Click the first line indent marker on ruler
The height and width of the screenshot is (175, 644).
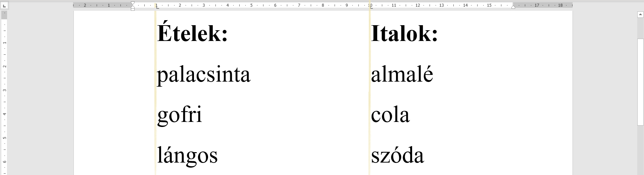pyautogui.click(x=133, y=3)
